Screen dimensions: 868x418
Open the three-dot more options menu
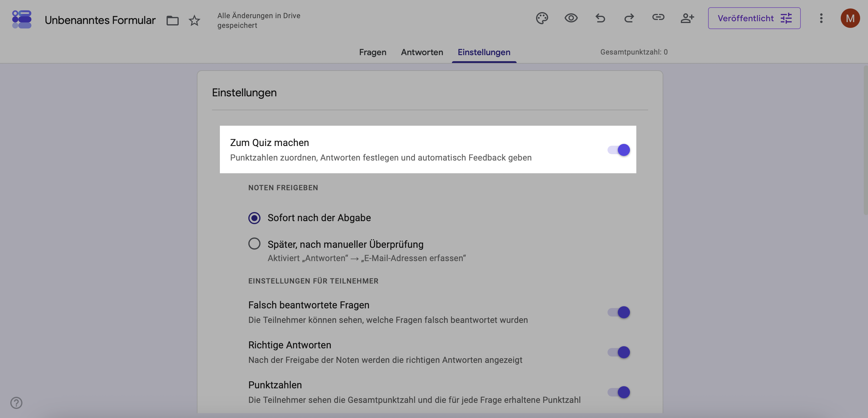tap(821, 18)
